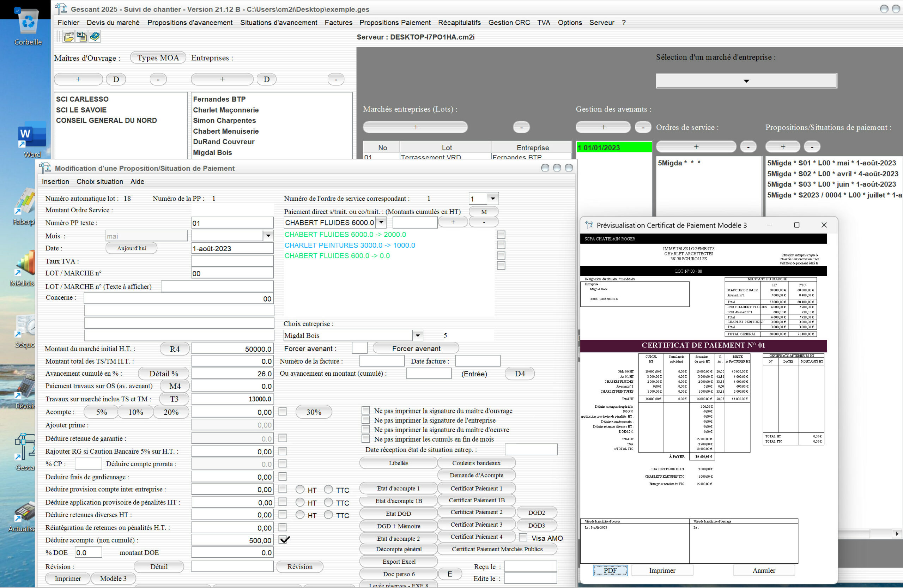Image resolution: width=903 pixels, height=588 pixels.
Task: Click the horizontal scrollbar right arrow
Action: (897, 533)
